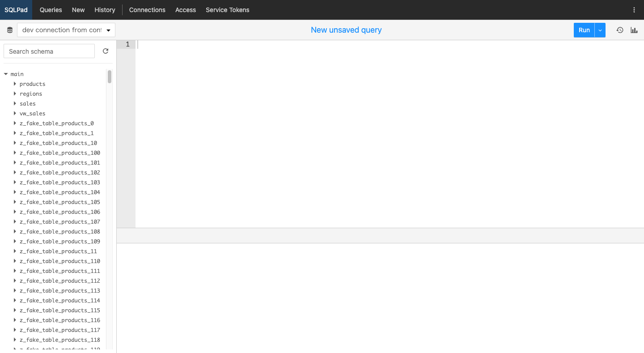Screen dimensions: 644x353
Task: Open the query history clock icon
Action: [620, 30]
